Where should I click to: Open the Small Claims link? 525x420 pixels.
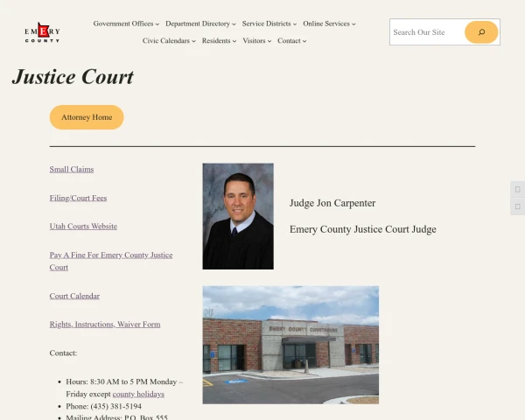72,169
